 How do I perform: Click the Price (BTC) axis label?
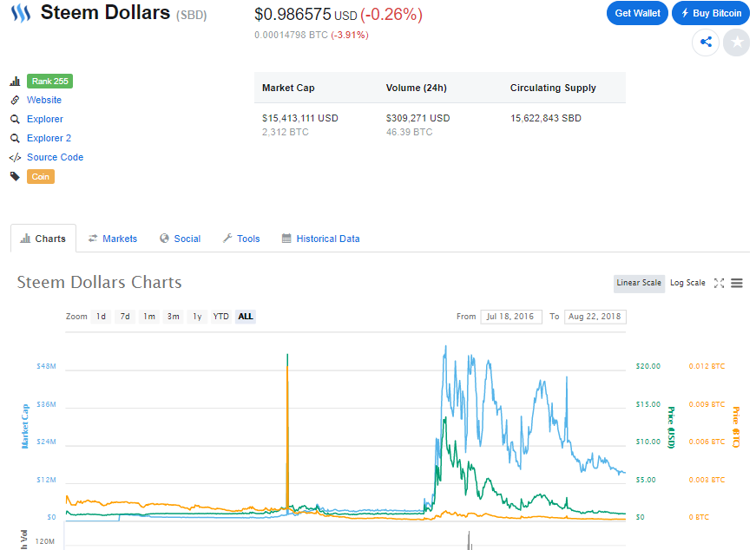[736, 428]
